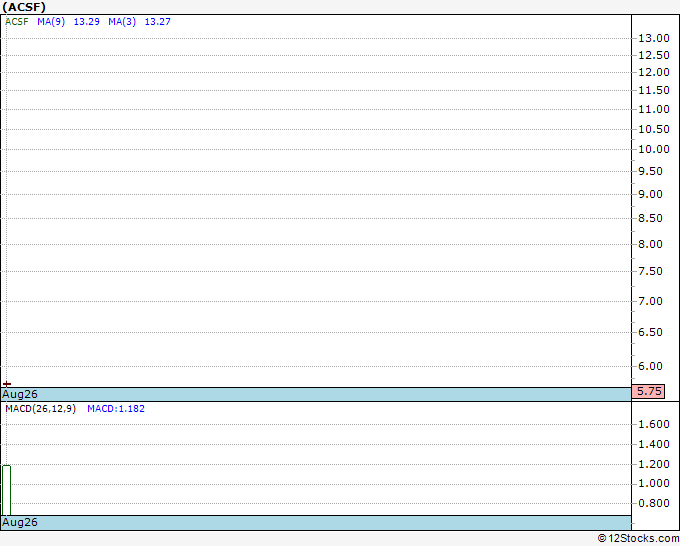The height and width of the screenshot is (546, 680).
Task: Click the 8.50 price axis label
Action: [x=651, y=218]
